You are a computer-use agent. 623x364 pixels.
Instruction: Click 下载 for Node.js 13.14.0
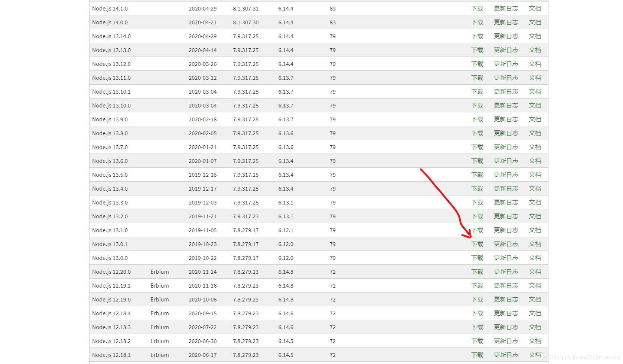tap(477, 36)
